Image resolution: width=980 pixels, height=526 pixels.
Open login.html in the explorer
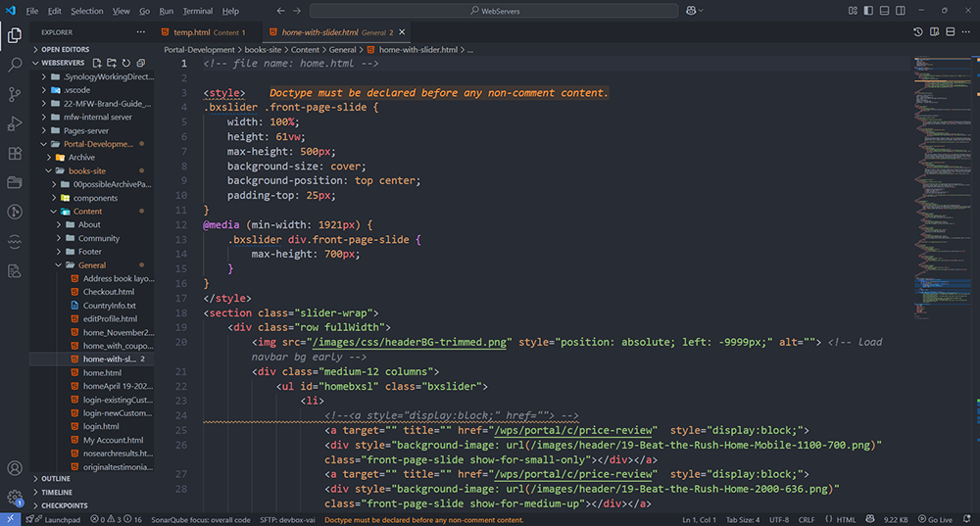click(92, 426)
